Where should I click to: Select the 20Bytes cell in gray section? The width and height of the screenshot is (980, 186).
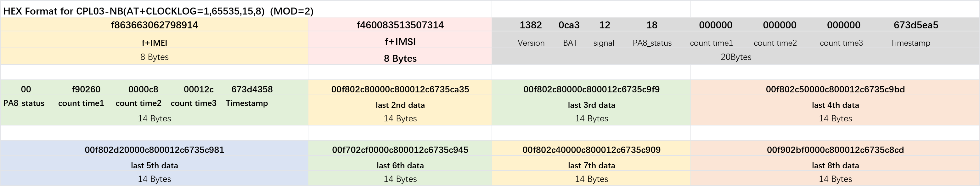[x=736, y=57]
